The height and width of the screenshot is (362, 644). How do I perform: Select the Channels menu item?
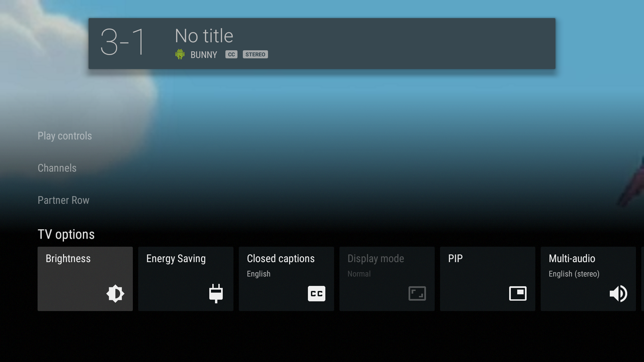pyautogui.click(x=57, y=168)
